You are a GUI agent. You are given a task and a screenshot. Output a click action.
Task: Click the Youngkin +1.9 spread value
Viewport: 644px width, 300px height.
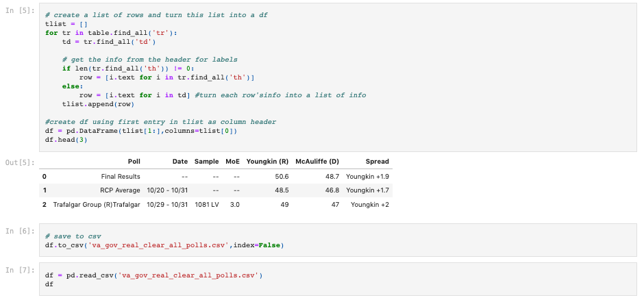pos(368,177)
